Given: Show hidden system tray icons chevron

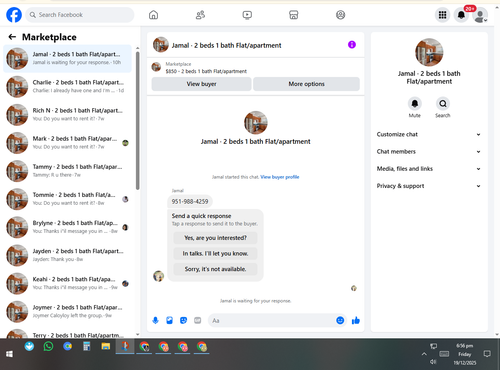Looking at the screenshot, I should coord(424,354).
